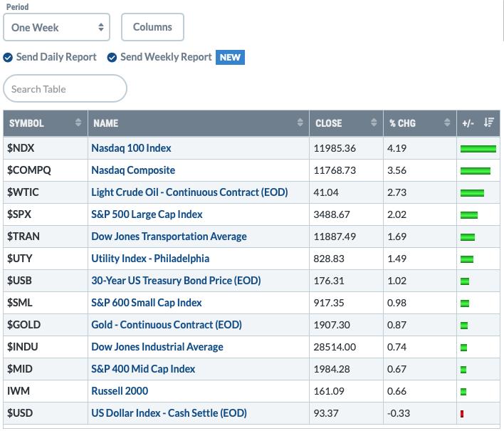Click the $USD symbol cell
The width and height of the screenshot is (504, 431).
[x=46, y=413]
